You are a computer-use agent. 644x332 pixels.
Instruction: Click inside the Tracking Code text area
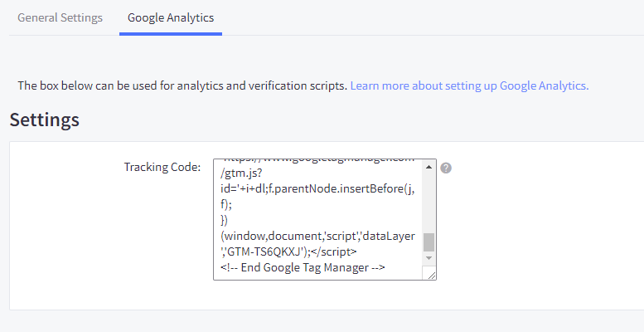coord(324,219)
